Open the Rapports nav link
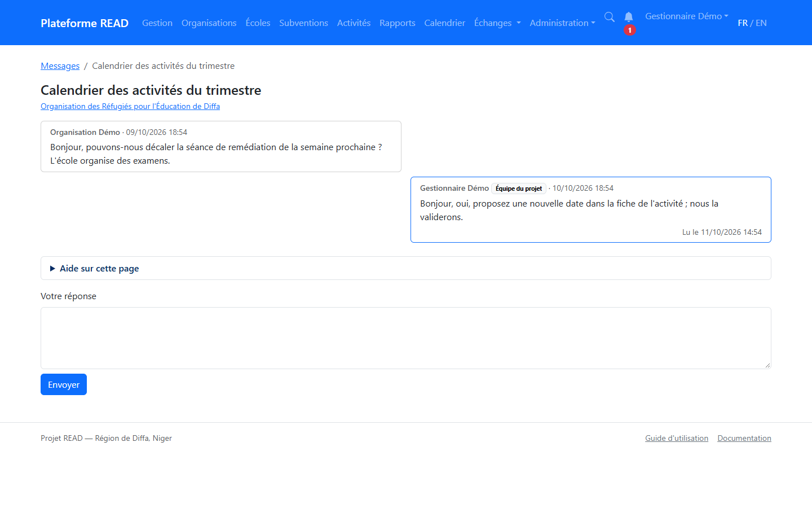The width and height of the screenshot is (812, 508). [x=398, y=23]
